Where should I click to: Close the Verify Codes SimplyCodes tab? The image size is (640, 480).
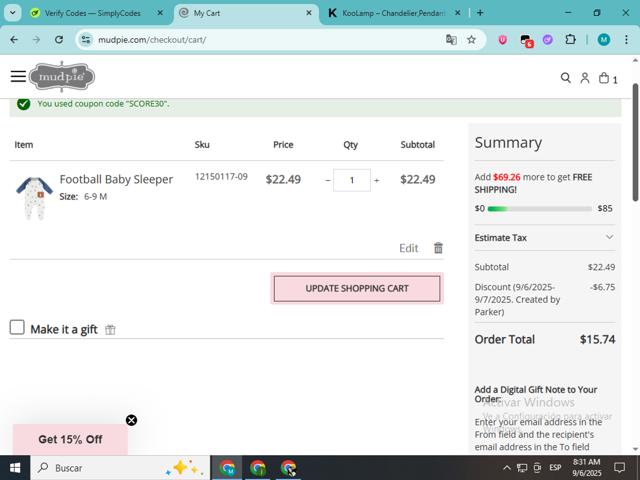pos(160,13)
